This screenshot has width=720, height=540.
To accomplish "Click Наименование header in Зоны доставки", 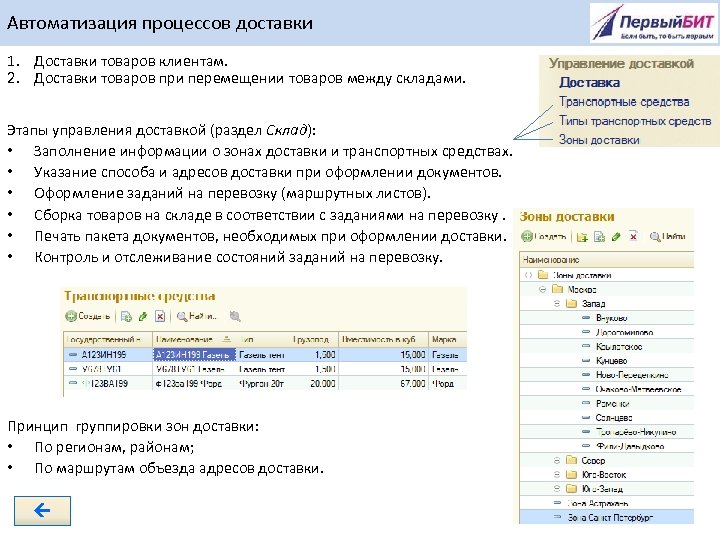I will (606, 260).
